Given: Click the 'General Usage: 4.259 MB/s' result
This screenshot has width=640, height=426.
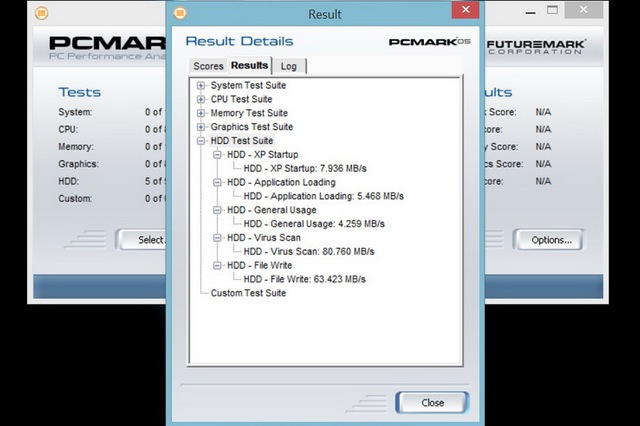Looking at the screenshot, I should point(314,224).
